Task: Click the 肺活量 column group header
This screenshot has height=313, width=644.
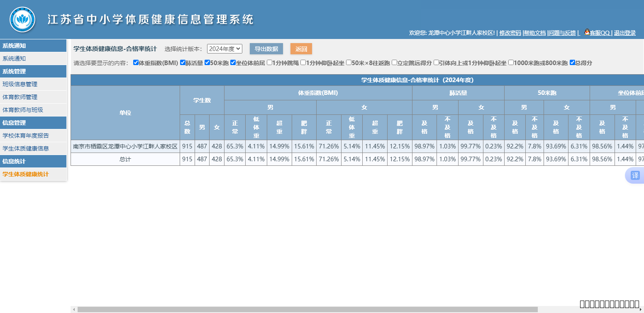Action: [458, 93]
